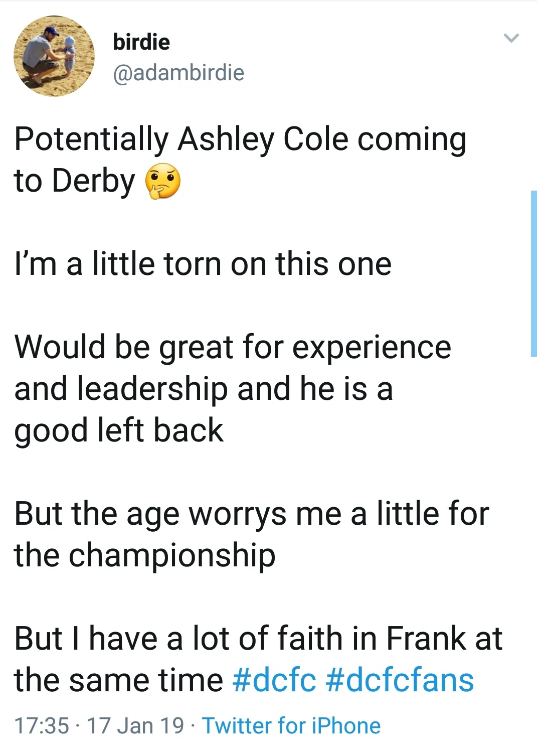Click the "17 Jan 19" date

135,726
